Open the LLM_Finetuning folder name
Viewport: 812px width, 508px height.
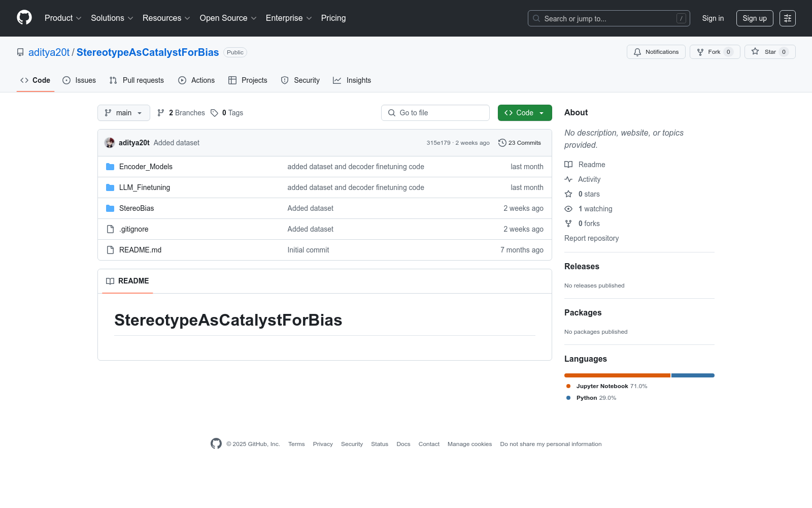click(x=145, y=187)
